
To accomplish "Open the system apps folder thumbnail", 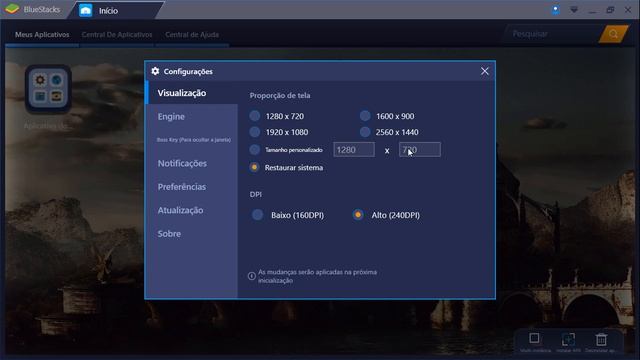I will click(48, 89).
